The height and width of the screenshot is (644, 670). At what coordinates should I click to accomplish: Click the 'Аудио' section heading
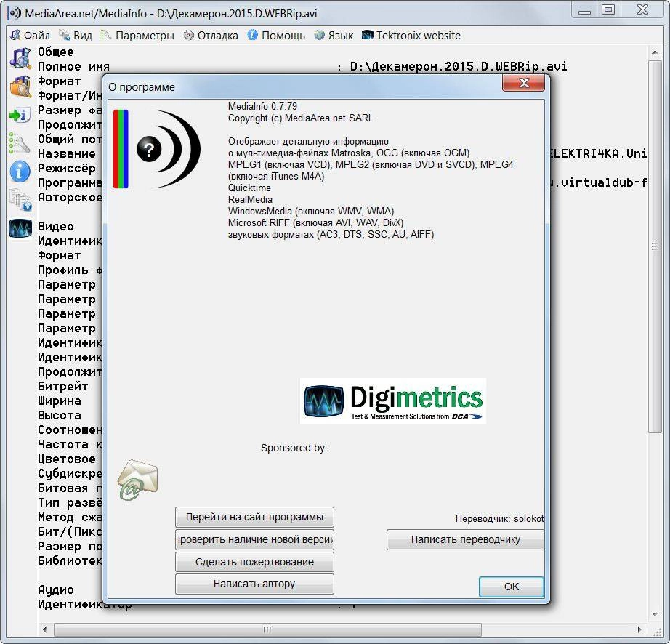pyautogui.click(x=55, y=590)
